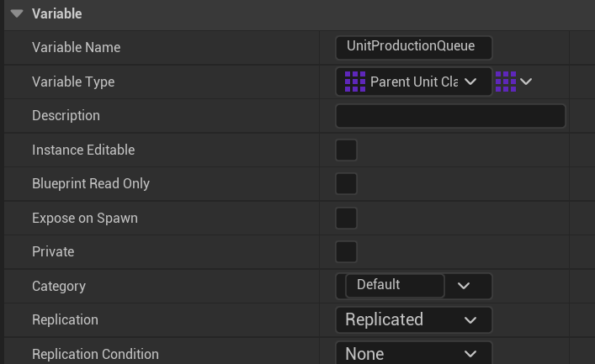Collapse the Variable section triangle

[17, 13]
